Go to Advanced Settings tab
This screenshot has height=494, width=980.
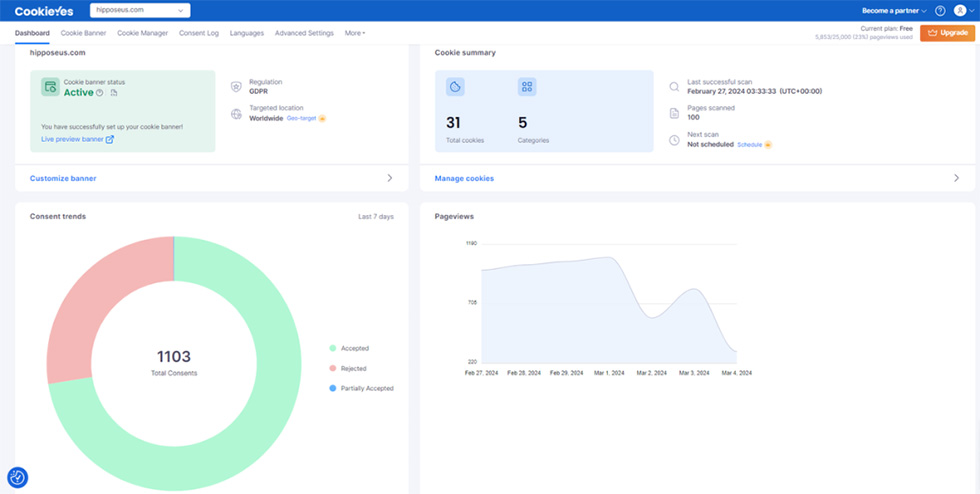click(x=304, y=33)
